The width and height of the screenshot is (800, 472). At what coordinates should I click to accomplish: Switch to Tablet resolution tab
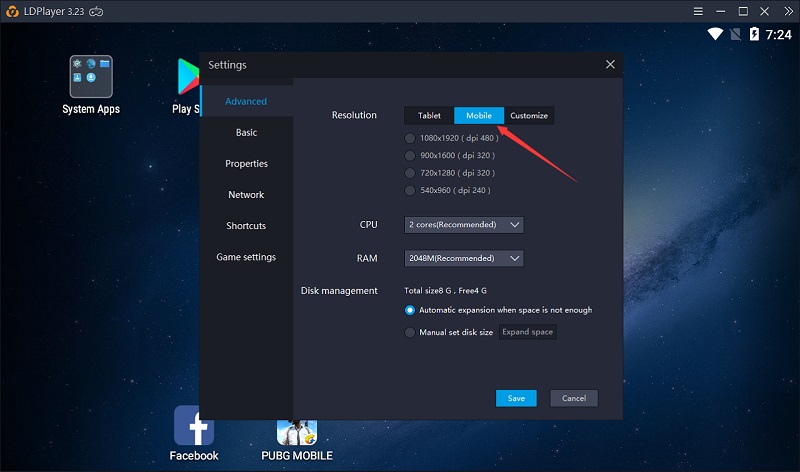429,115
